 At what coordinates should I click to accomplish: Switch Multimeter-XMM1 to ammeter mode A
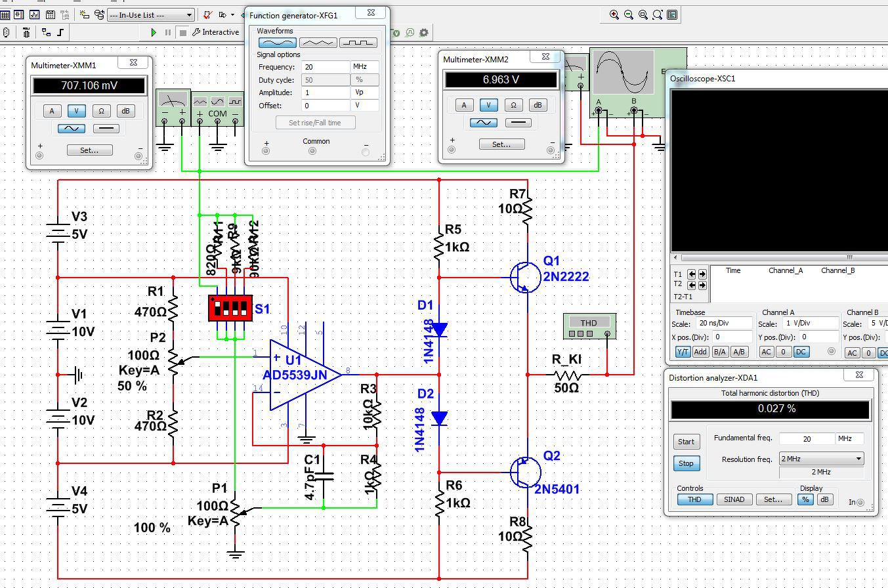(x=52, y=111)
